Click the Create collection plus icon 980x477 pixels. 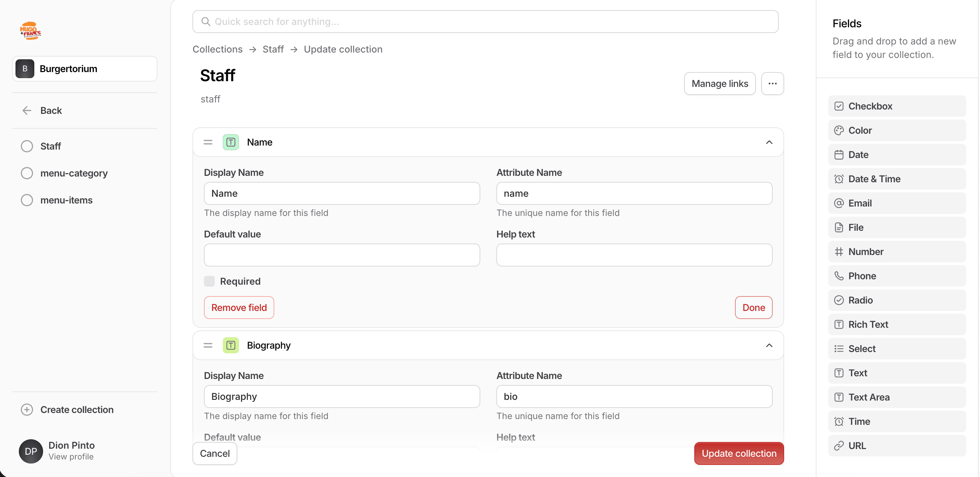[x=27, y=410]
